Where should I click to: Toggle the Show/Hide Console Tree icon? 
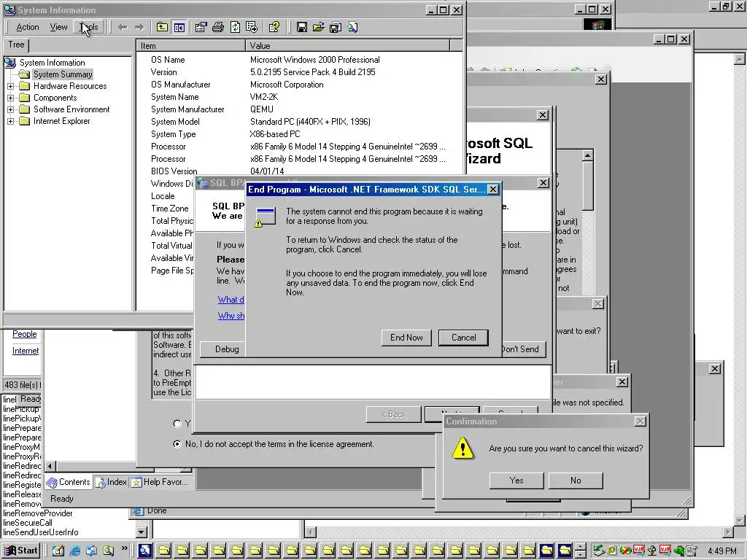point(179,27)
